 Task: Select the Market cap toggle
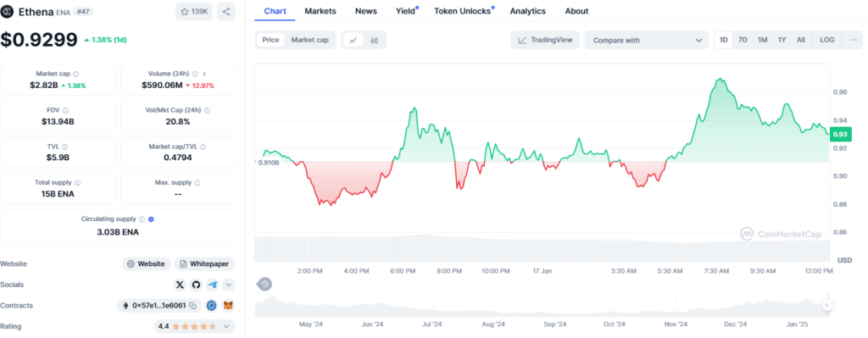[310, 40]
